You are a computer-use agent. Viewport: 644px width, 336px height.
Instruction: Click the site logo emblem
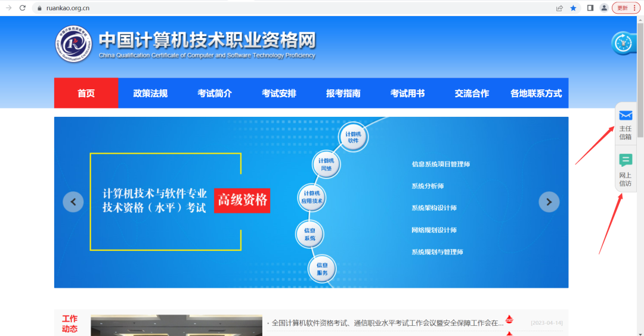[73, 44]
